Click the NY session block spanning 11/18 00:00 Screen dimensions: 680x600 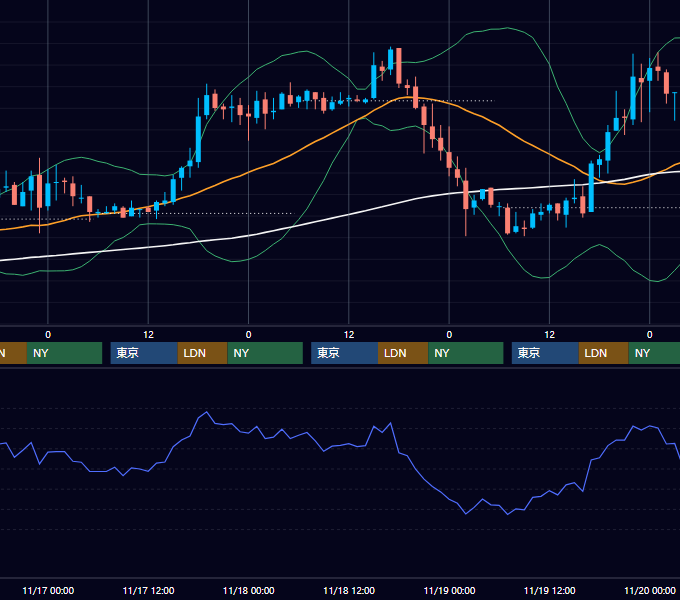pos(265,353)
